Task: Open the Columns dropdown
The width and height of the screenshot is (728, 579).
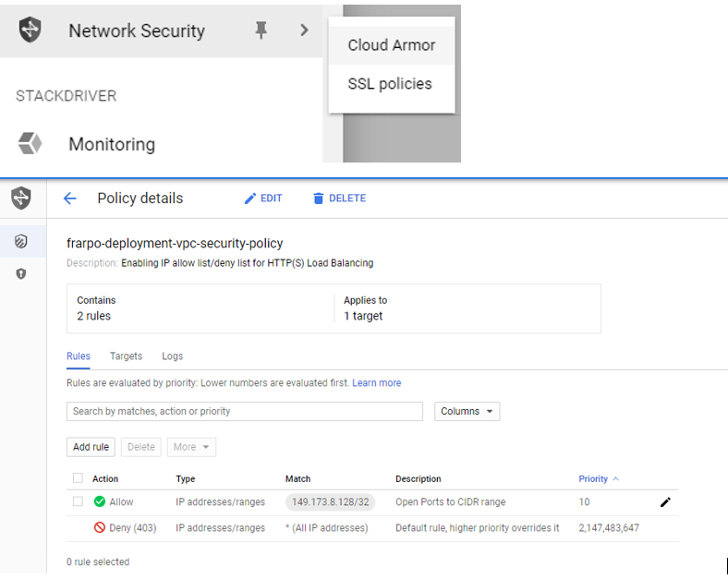Action: coord(467,411)
